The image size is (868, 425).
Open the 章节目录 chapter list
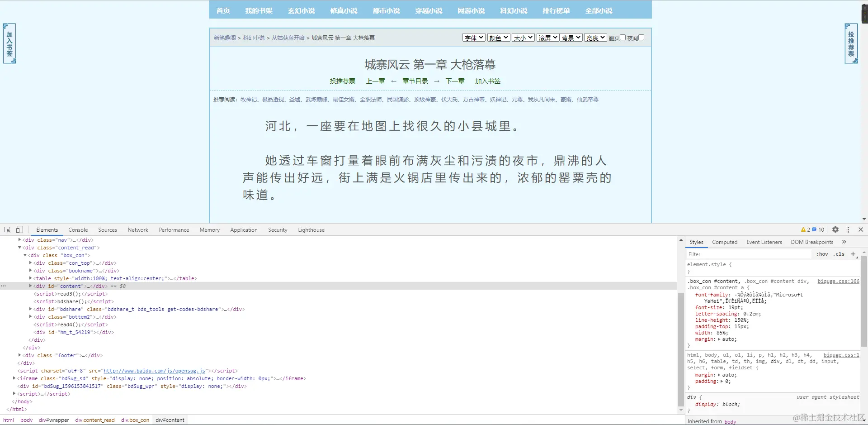[415, 81]
